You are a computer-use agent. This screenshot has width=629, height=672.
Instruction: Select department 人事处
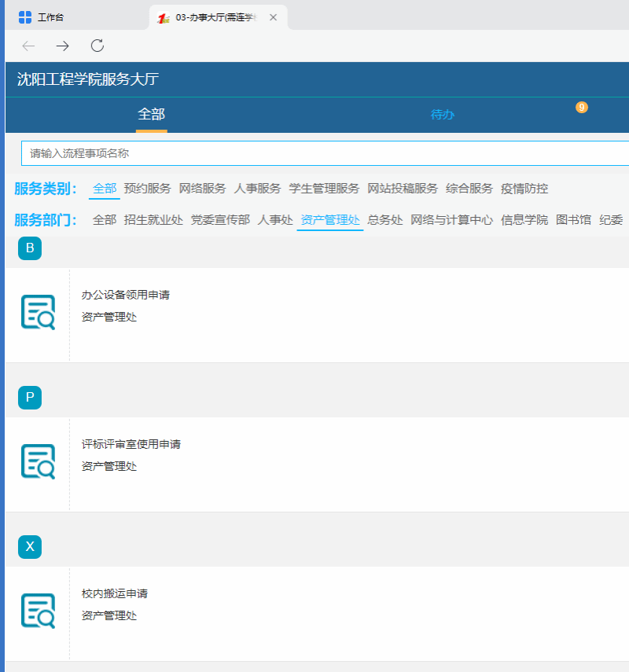275,220
